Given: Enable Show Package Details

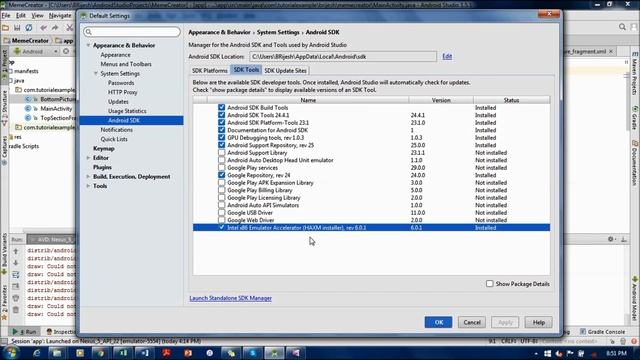Looking at the screenshot, I should (489, 284).
